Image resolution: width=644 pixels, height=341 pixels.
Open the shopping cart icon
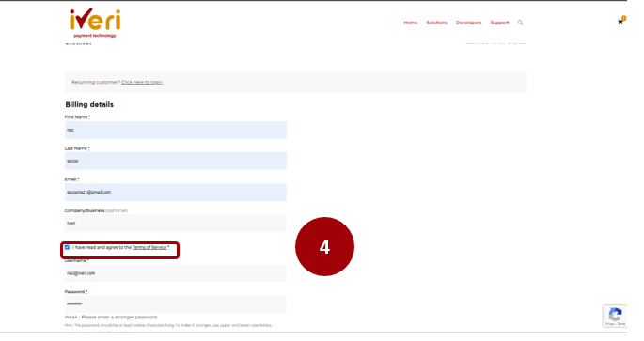click(x=620, y=23)
